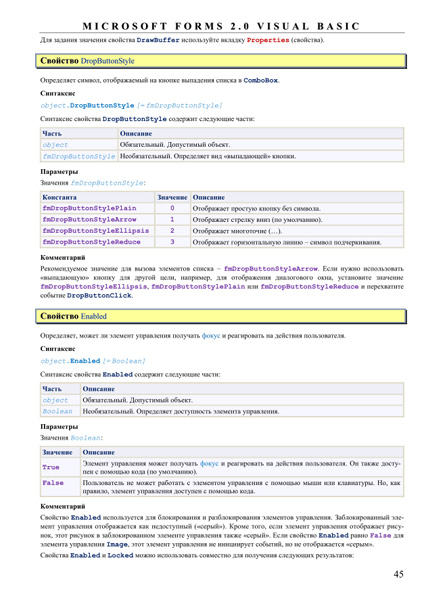Select the 'Свойство Enabled' heading
424x600 pixels.
tap(221, 316)
